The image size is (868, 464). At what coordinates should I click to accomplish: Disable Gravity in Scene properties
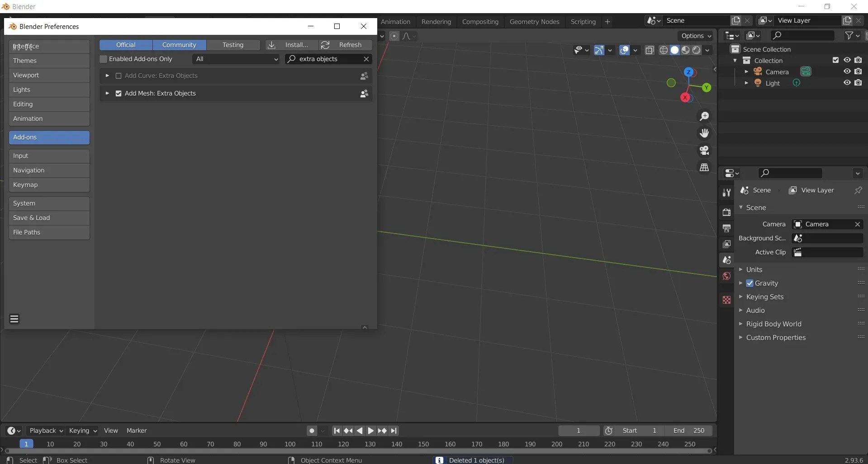(x=750, y=283)
